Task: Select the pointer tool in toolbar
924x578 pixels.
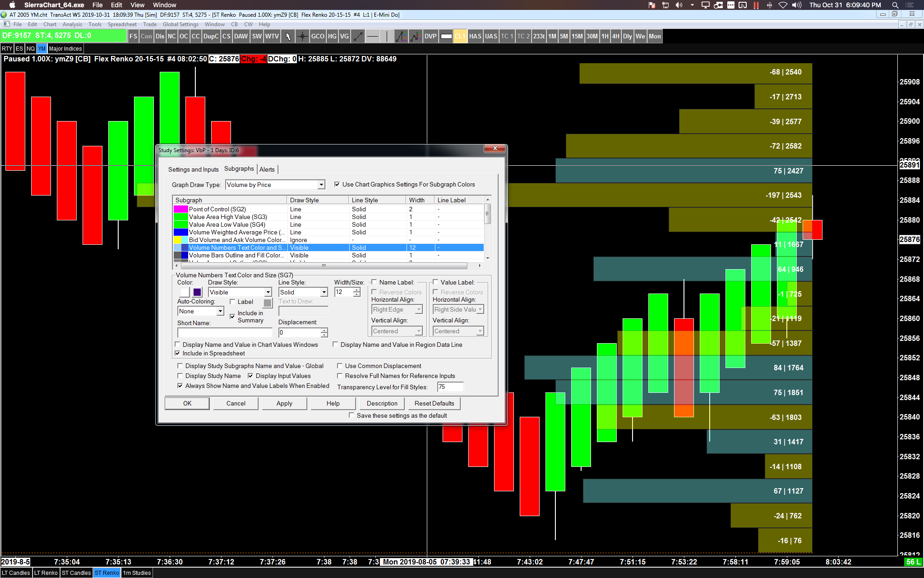Action: (x=288, y=37)
